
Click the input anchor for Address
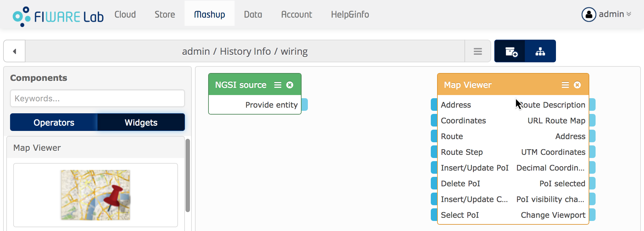tap(434, 104)
